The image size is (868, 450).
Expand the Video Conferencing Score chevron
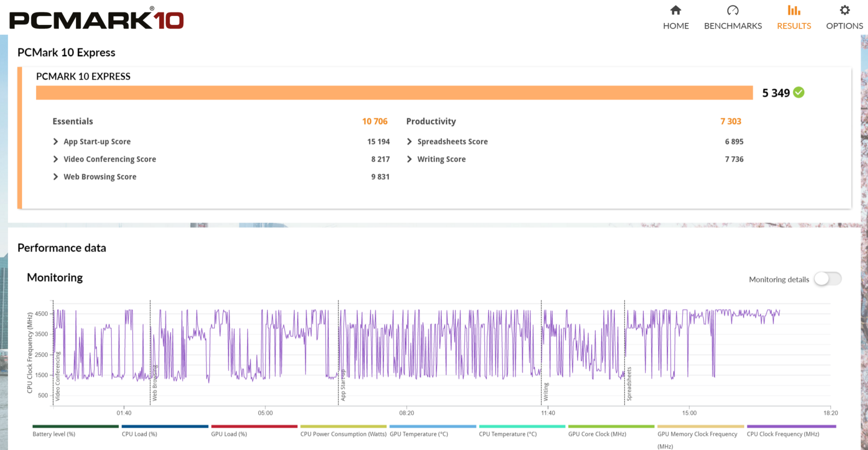pos(56,159)
